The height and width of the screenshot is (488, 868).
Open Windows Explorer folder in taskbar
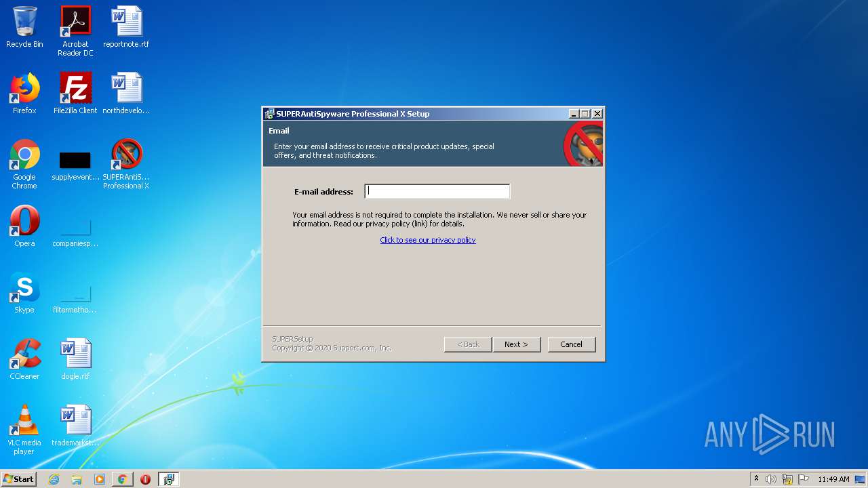[77, 479]
